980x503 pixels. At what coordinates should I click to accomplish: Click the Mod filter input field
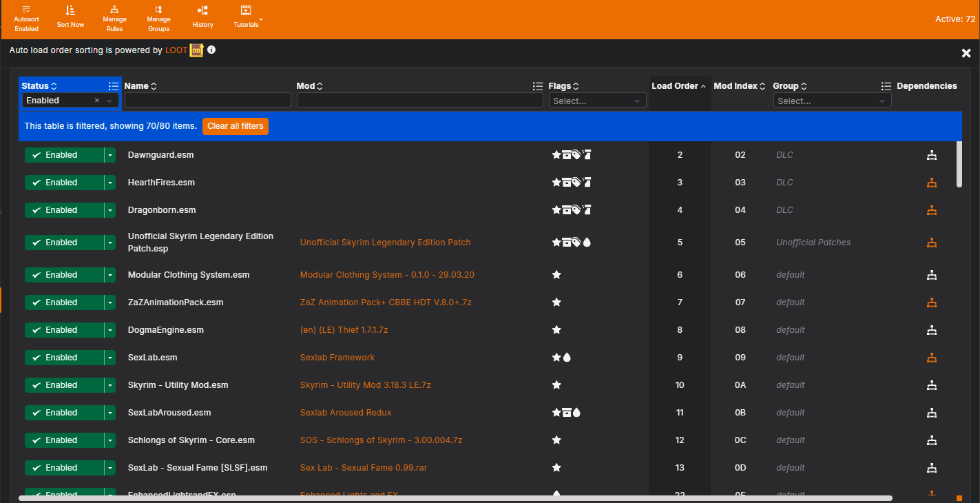click(419, 101)
